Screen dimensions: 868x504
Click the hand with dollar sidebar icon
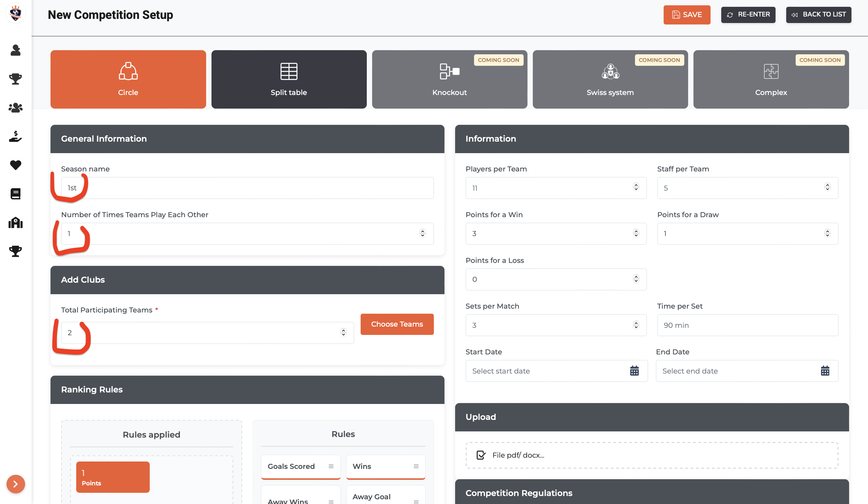[x=15, y=136]
